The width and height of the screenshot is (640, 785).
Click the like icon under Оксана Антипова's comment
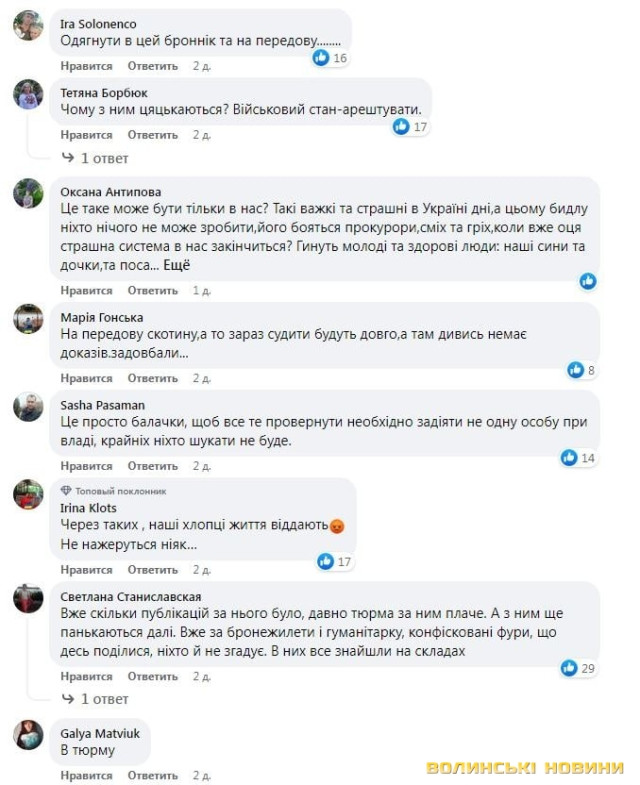point(588,281)
